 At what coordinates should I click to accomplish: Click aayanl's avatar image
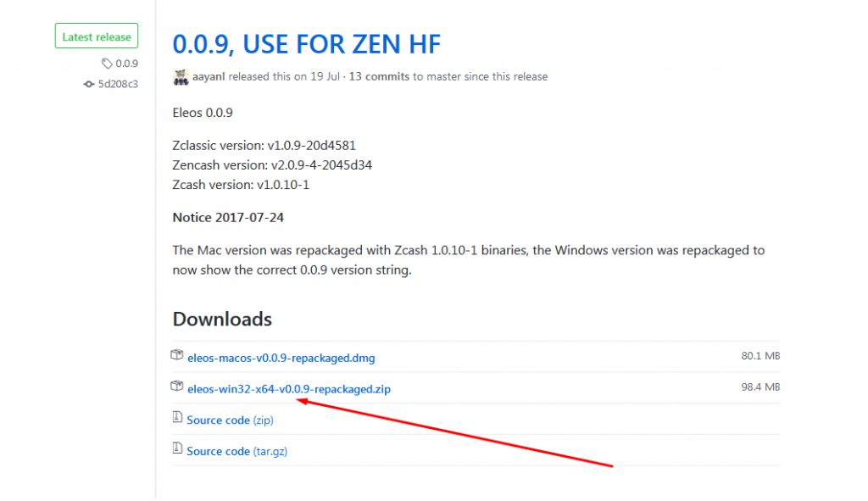point(181,77)
